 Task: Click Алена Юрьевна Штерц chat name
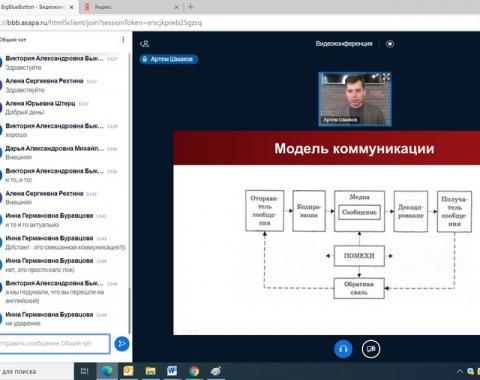(40, 103)
